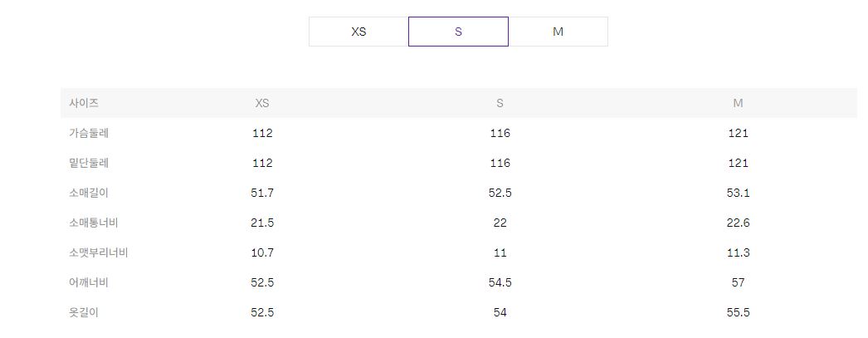Click the 옷길이 row label

84,312
